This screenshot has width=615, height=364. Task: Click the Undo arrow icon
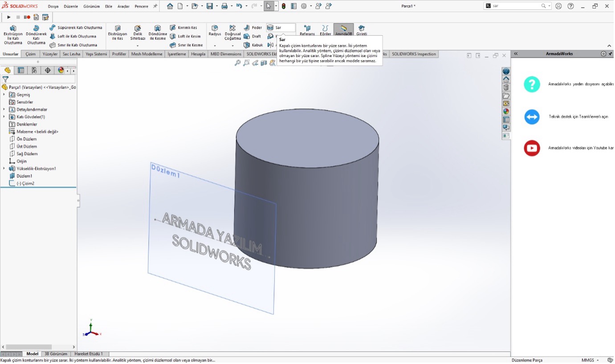(x=239, y=6)
